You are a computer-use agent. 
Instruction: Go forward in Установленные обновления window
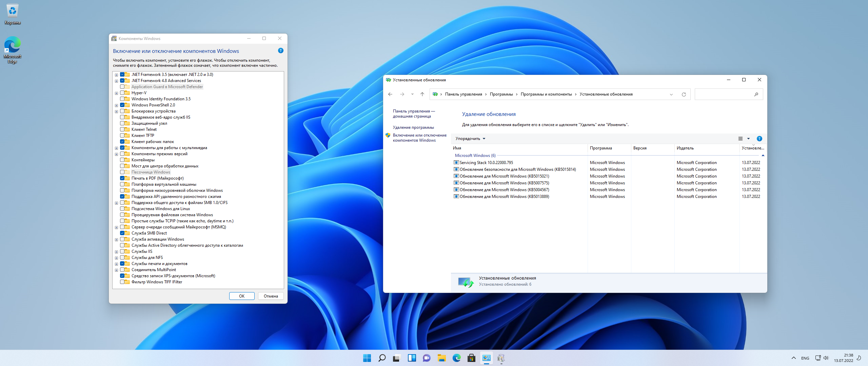(402, 94)
